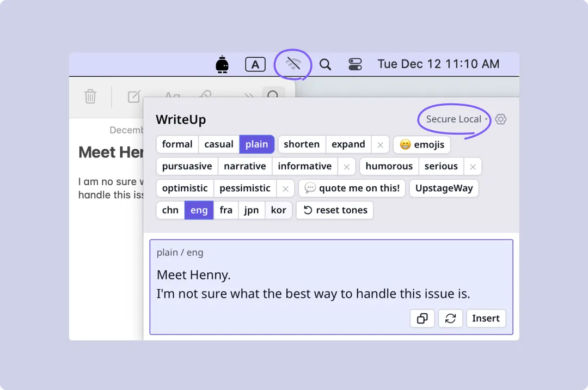
Task: Open the Secure Local mode dropdown
Action: [x=454, y=119]
